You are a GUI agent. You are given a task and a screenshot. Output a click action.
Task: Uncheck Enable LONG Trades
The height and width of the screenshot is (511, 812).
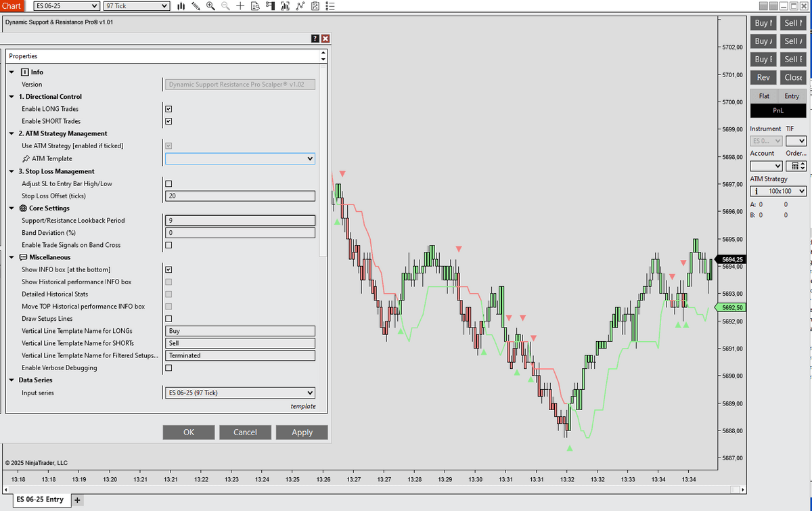pyautogui.click(x=168, y=109)
